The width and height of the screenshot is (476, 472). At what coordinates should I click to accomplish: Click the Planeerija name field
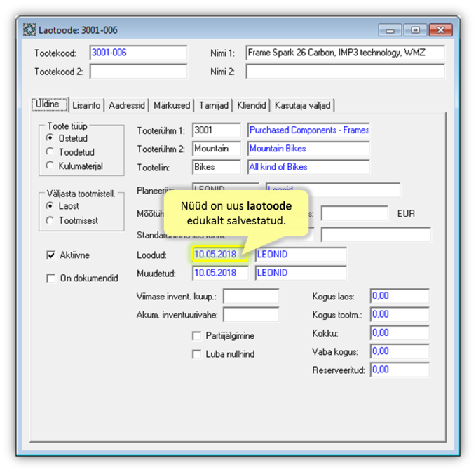point(333,190)
